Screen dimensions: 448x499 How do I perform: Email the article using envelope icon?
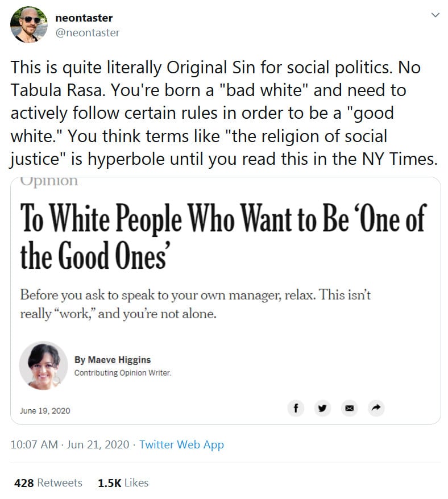[349, 407]
